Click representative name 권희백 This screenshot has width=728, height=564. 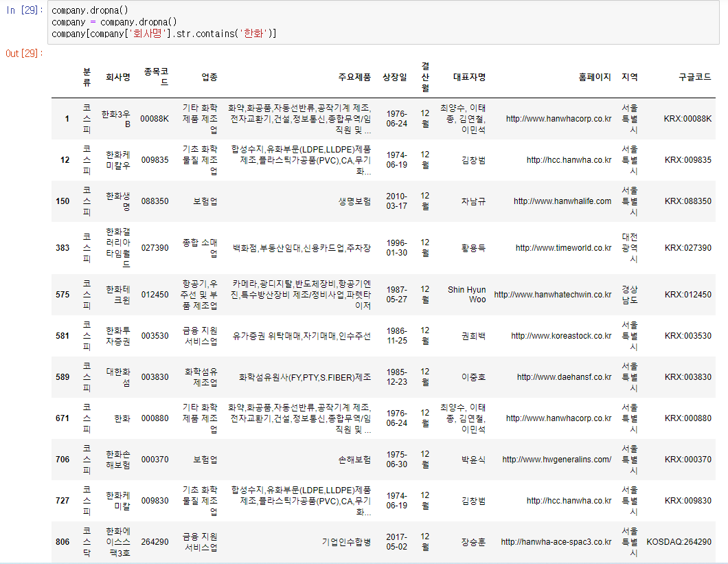[x=474, y=336]
